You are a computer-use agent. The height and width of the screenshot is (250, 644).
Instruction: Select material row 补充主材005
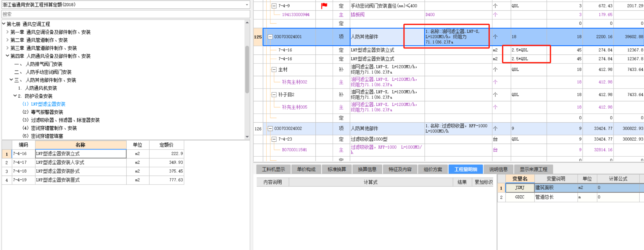294,107
